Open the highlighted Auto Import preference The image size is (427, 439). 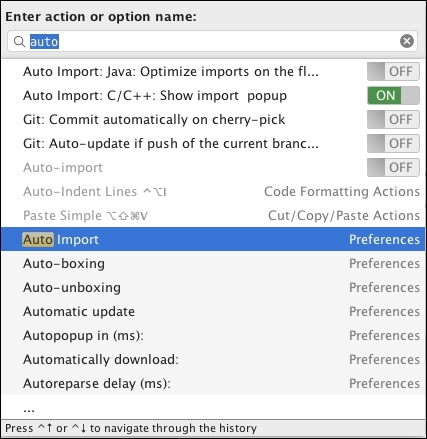click(213, 239)
